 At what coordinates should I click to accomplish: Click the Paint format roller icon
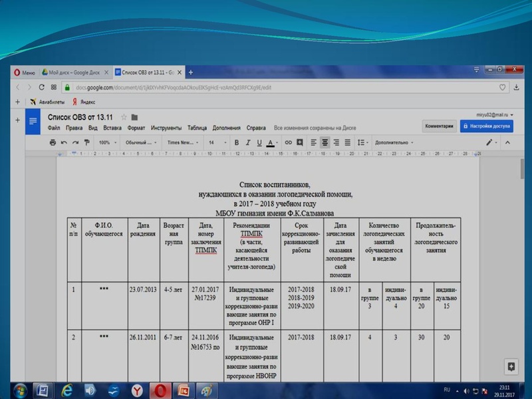(x=86, y=142)
